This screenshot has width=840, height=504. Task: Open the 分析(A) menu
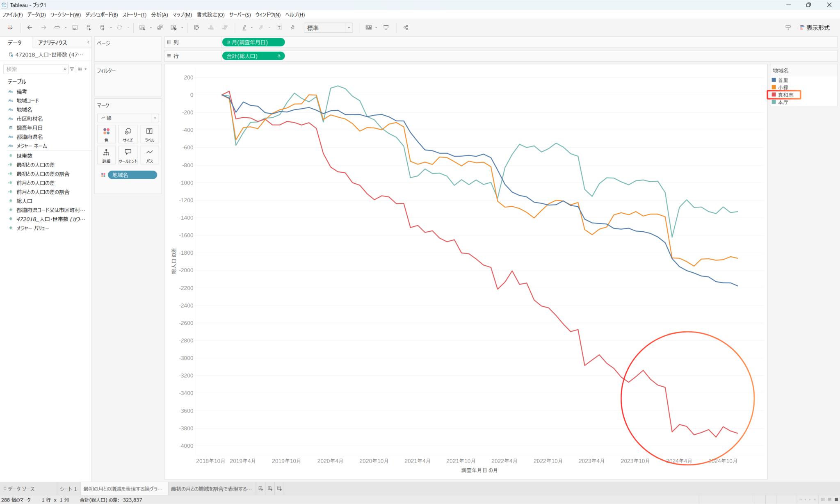[159, 15]
